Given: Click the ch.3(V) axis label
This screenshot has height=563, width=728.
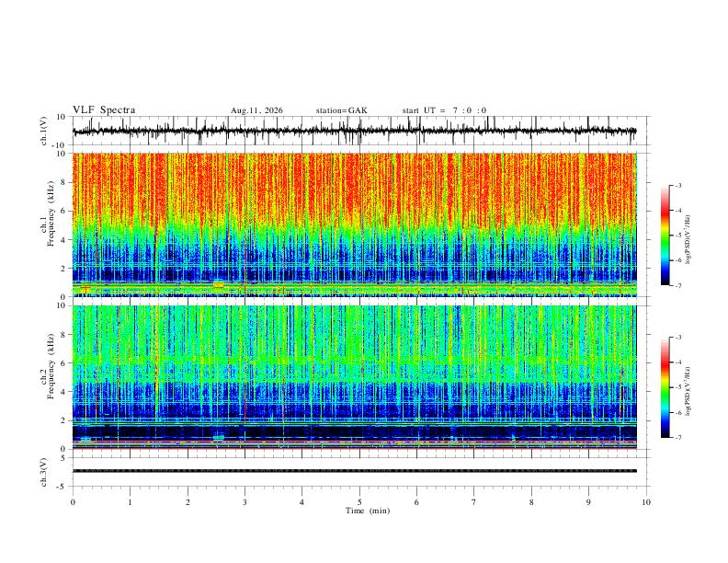Looking at the screenshot, I should 44,472.
